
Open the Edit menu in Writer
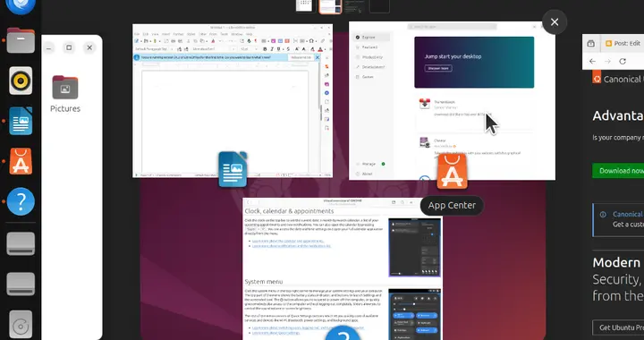[146, 34]
